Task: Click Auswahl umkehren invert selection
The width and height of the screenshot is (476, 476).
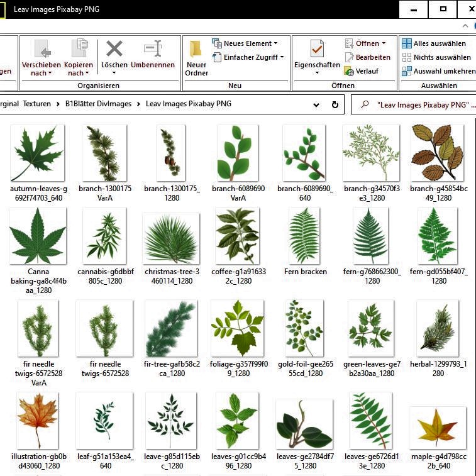Action: click(x=439, y=71)
